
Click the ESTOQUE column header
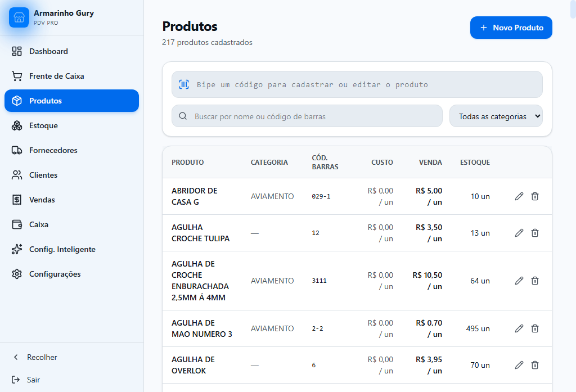coord(475,163)
